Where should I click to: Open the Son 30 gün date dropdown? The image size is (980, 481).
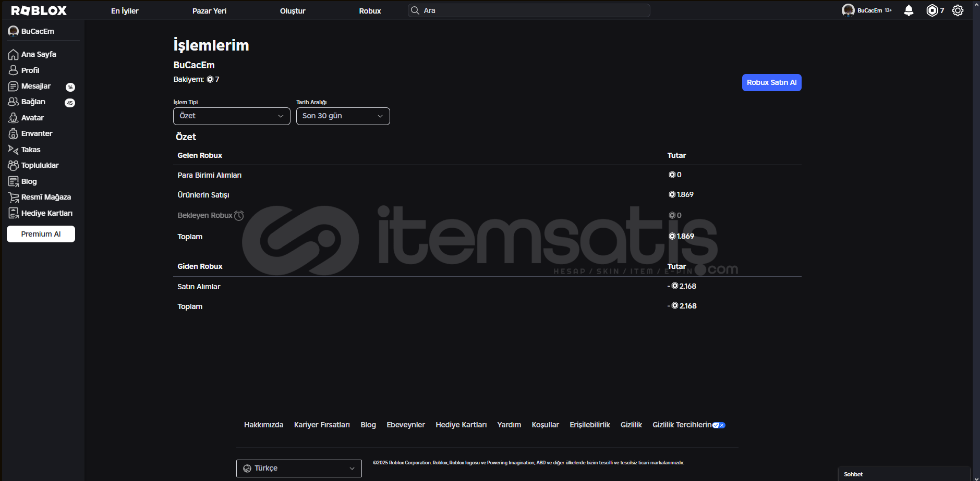343,116
